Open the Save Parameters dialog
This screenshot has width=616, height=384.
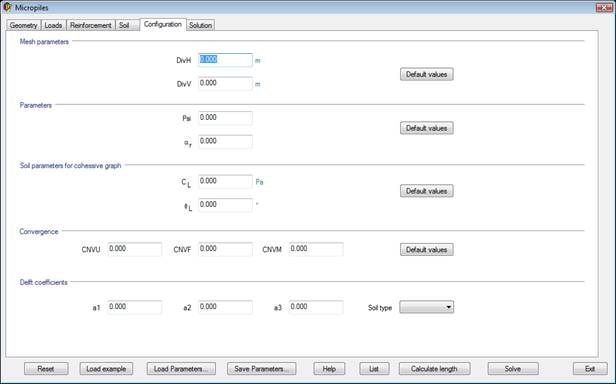point(262,369)
